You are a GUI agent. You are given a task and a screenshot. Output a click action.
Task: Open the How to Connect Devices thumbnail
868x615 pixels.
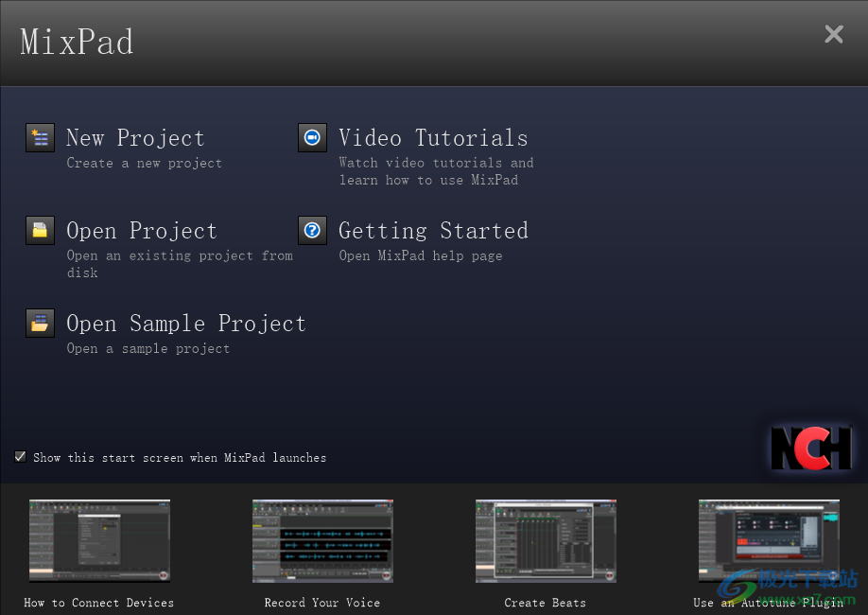[x=99, y=541]
